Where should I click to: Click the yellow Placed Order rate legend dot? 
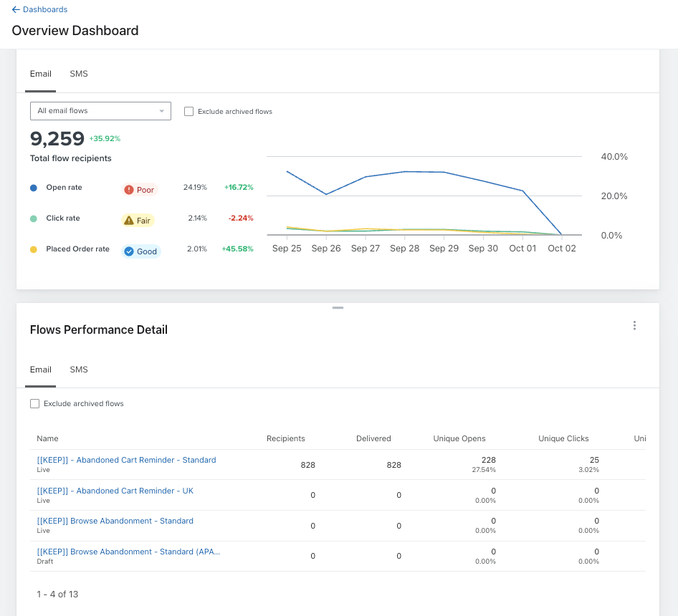point(33,249)
